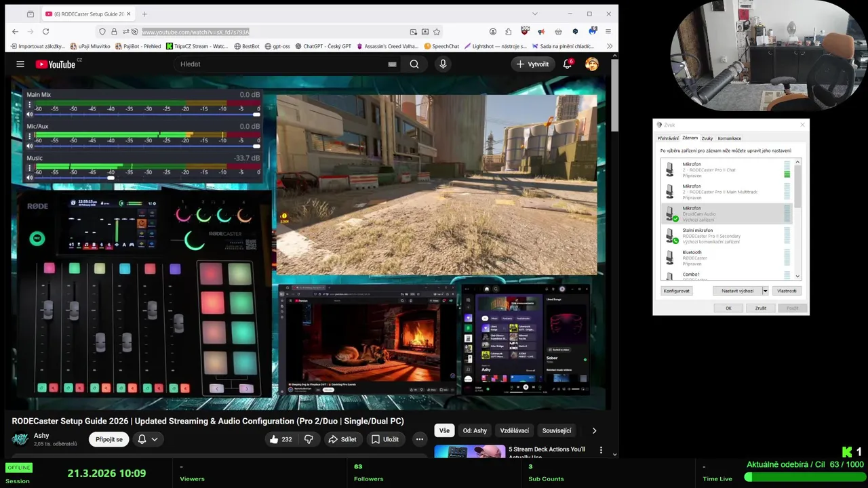The height and width of the screenshot is (488, 868).
Task: Show more bookmarks overflow chevron
Action: click(x=609, y=46)
